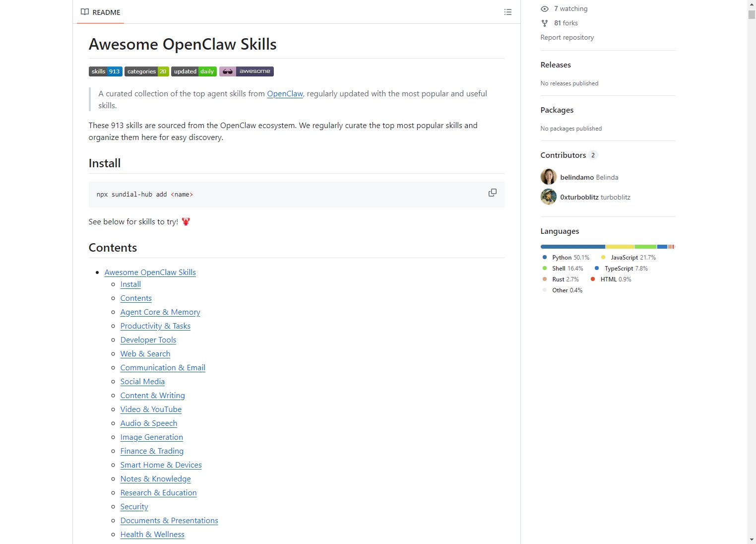Open Smart Home & Devices link
This screenshot has width=756, height=544.
click(x=161, y=465)
